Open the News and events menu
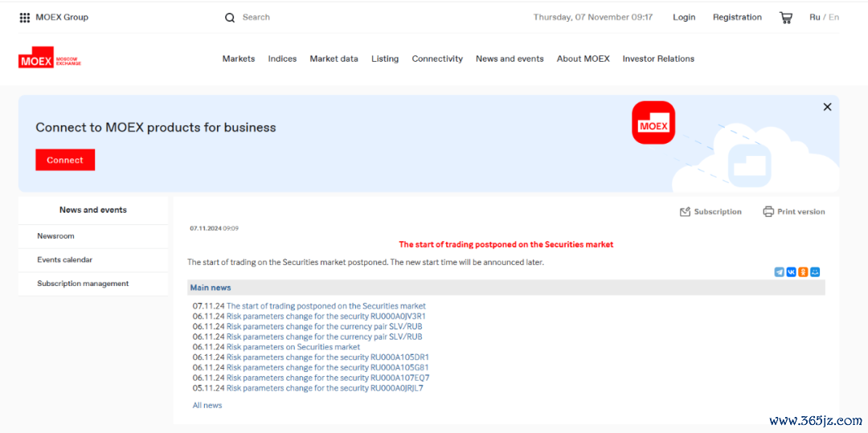Screen dimensions: 868x433 point(510,59)
